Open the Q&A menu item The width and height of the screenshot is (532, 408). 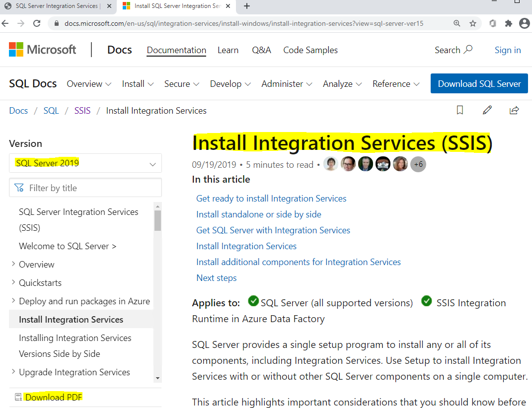point(261,50)
